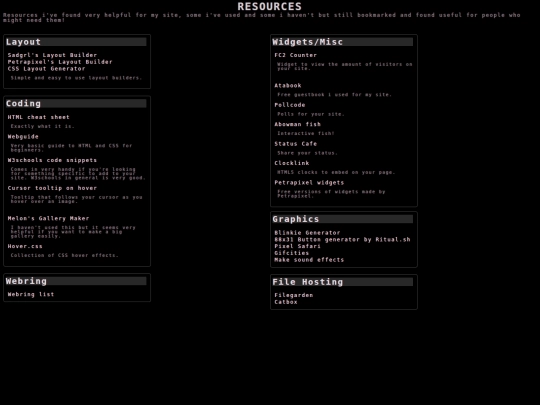Click 'Collection of CSS hover effects' text
The image size is (540, 405).
[64, 255]
